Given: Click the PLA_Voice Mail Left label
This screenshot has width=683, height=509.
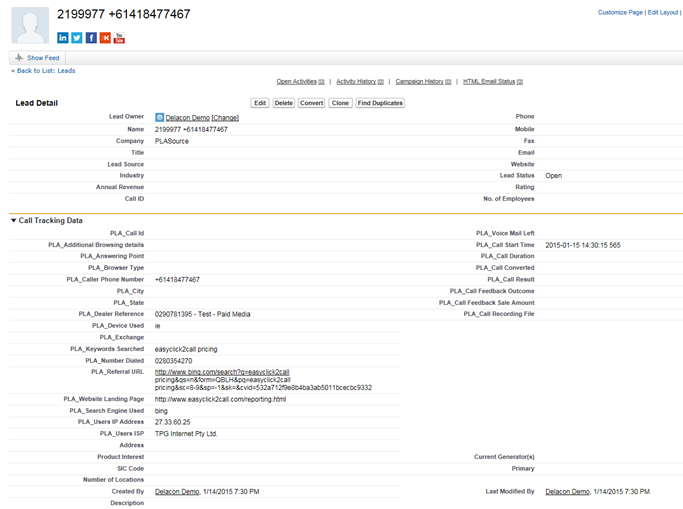Looking at the screenshot, I should 505,233.
